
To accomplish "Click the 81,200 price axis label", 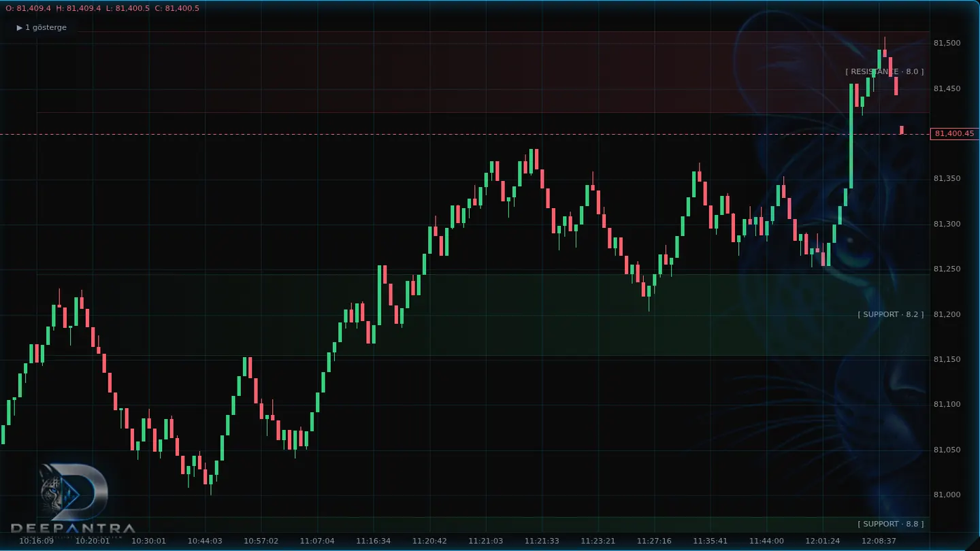I will tap(947, 314).
